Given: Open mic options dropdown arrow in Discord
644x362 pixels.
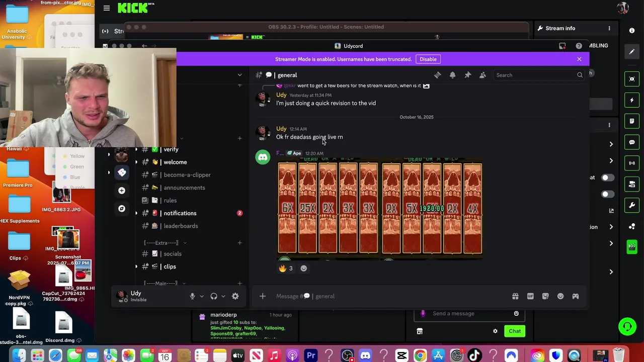Looking at the screenshot, I should click(x=202, y=296).
